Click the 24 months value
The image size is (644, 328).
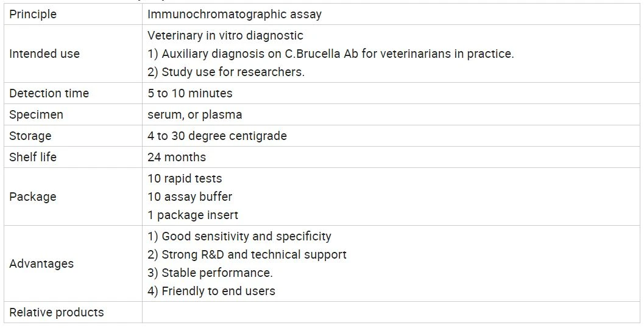[x=177, y=157]
